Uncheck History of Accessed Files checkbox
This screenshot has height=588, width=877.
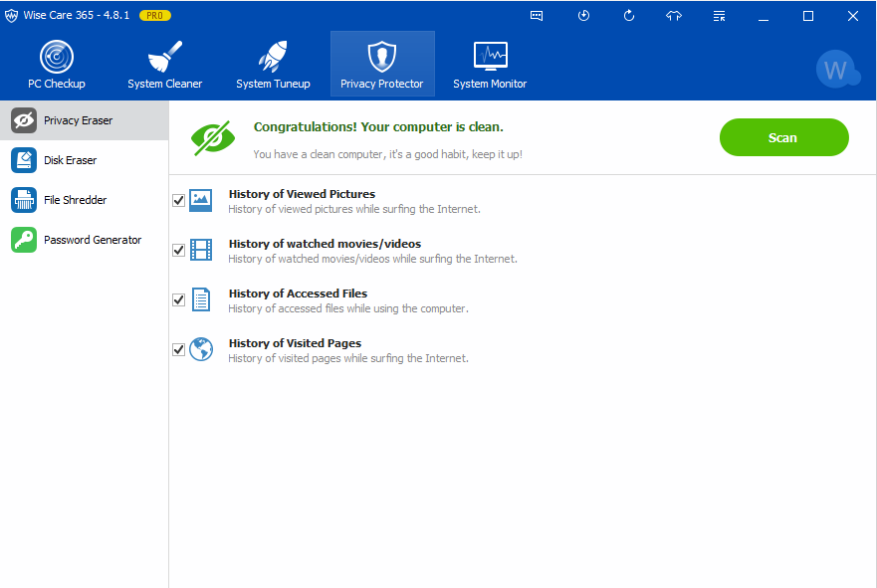tap(178, 299)
